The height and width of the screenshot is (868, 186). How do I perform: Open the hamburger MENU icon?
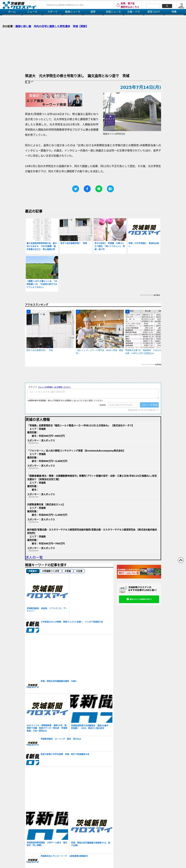tap(181, 6)
